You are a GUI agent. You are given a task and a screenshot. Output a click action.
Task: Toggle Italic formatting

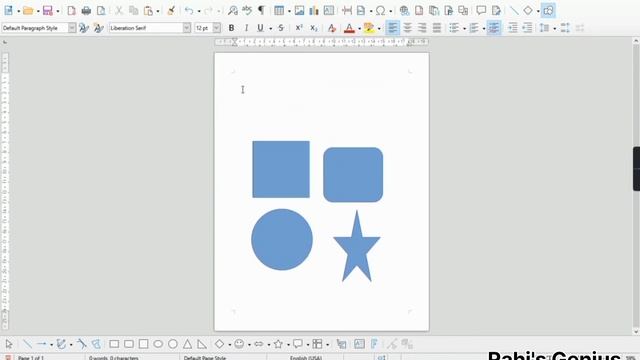(246, 28)
